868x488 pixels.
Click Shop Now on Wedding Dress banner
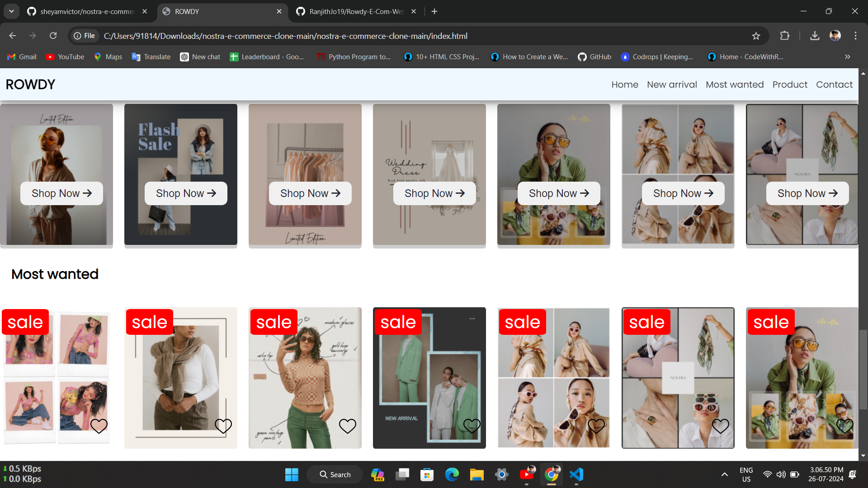click(434, 193)
